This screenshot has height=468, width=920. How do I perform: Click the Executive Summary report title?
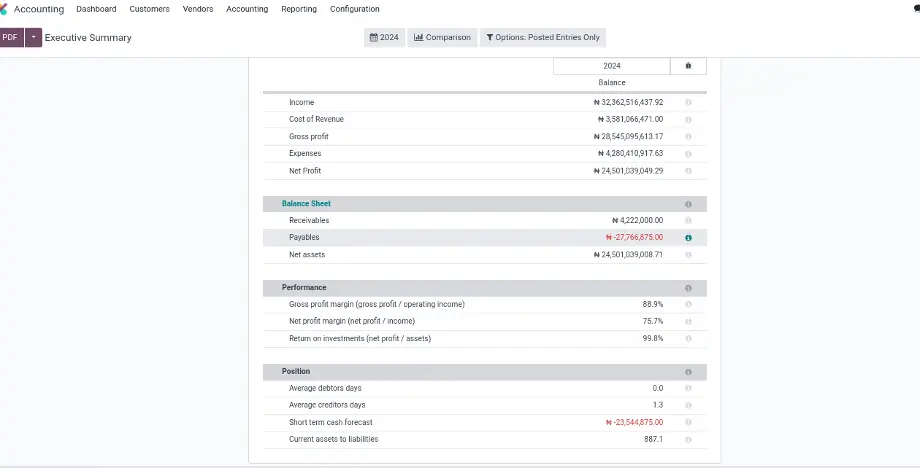pos(88,38)
